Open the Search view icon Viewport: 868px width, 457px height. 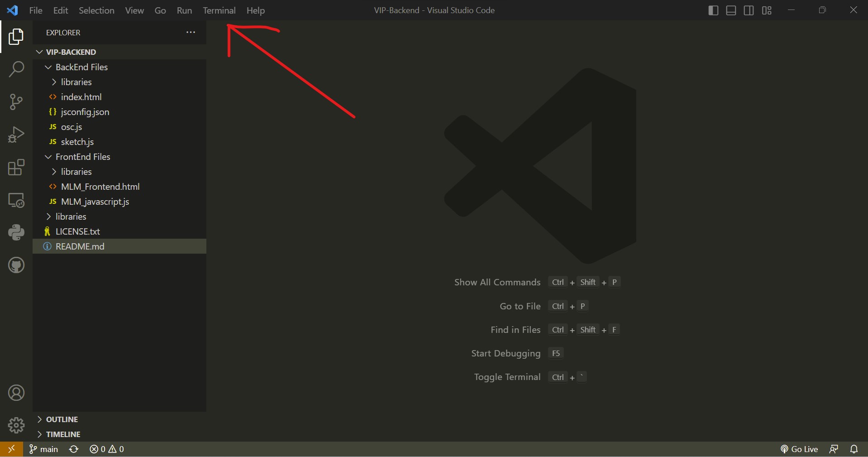click(16, 69)
